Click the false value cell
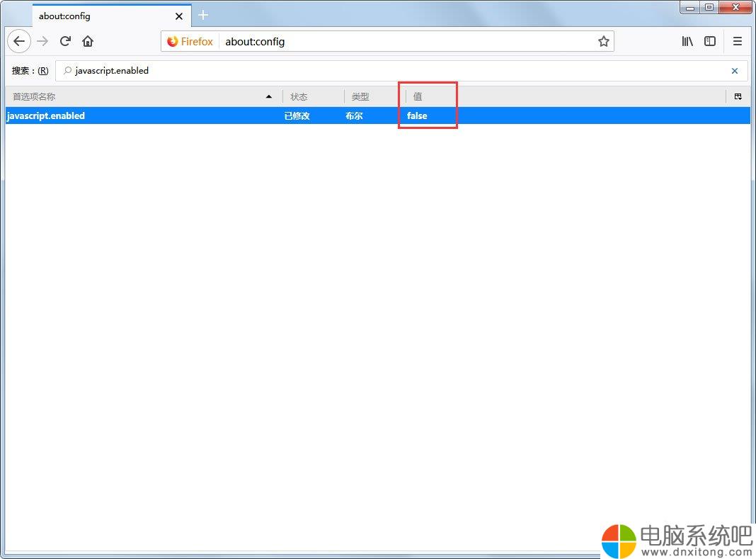Screen dimensions: 756x559 pyautogui.click(x=417, y=116)
